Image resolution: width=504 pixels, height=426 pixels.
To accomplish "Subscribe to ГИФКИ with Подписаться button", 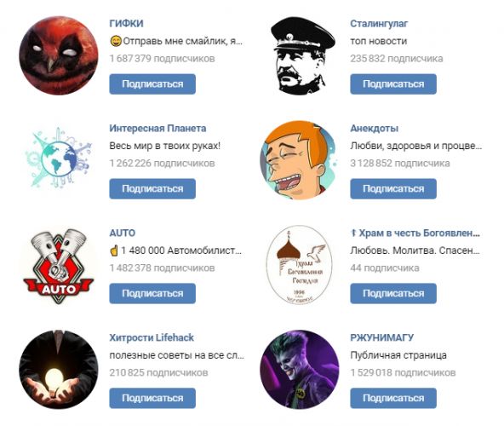I will click(152, 84).
